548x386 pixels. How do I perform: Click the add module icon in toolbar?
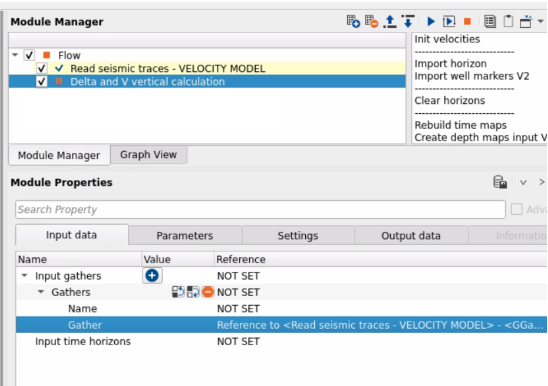point(353,22)
